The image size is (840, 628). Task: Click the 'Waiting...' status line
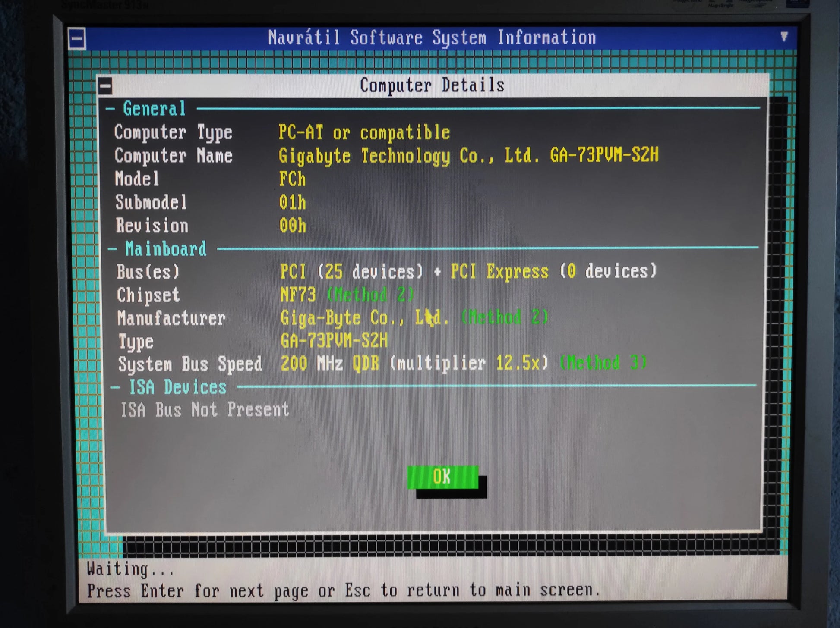click(130, 569)
